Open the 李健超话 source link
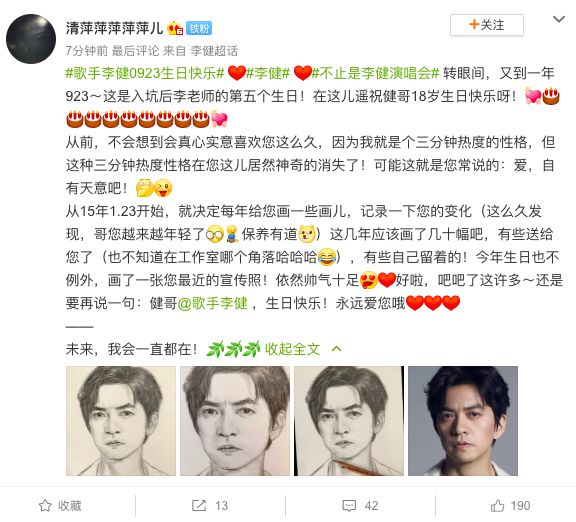 [214, 51]
